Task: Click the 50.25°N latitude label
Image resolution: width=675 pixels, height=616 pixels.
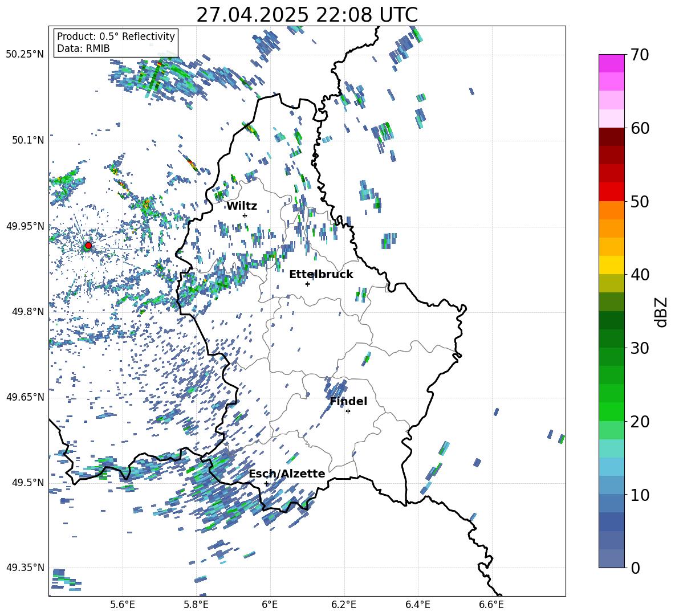Action: pyautogui.click(x=25, y=55)
